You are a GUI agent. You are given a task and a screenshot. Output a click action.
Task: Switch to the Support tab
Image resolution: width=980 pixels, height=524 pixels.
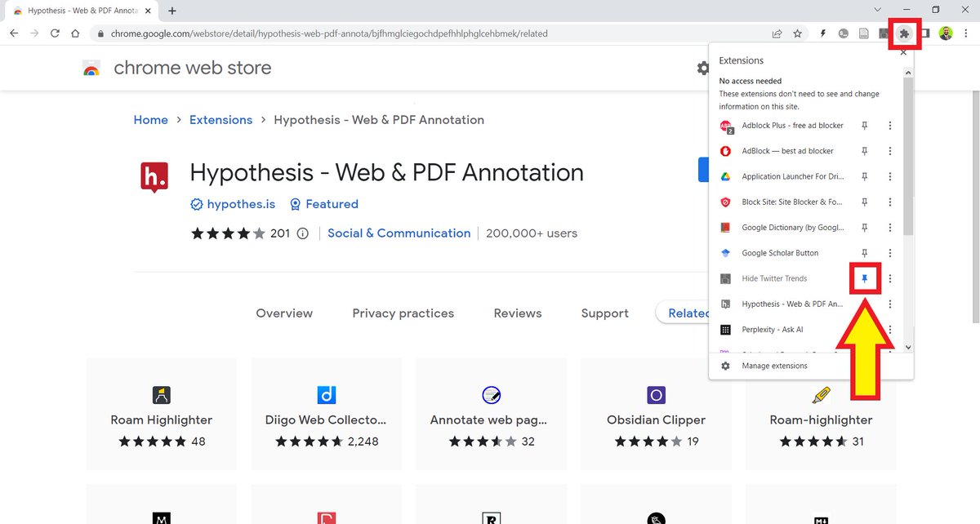tap(605, 313)
